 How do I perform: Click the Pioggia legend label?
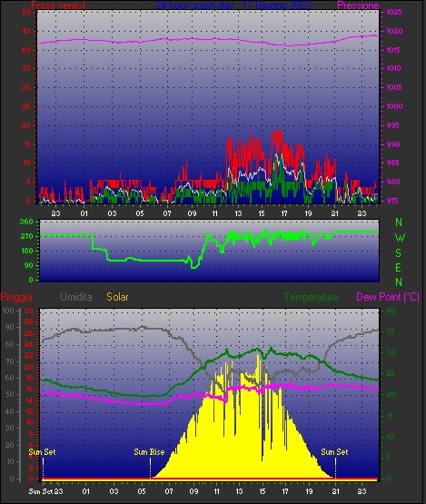pyautogui.click(x=16, y=297)
